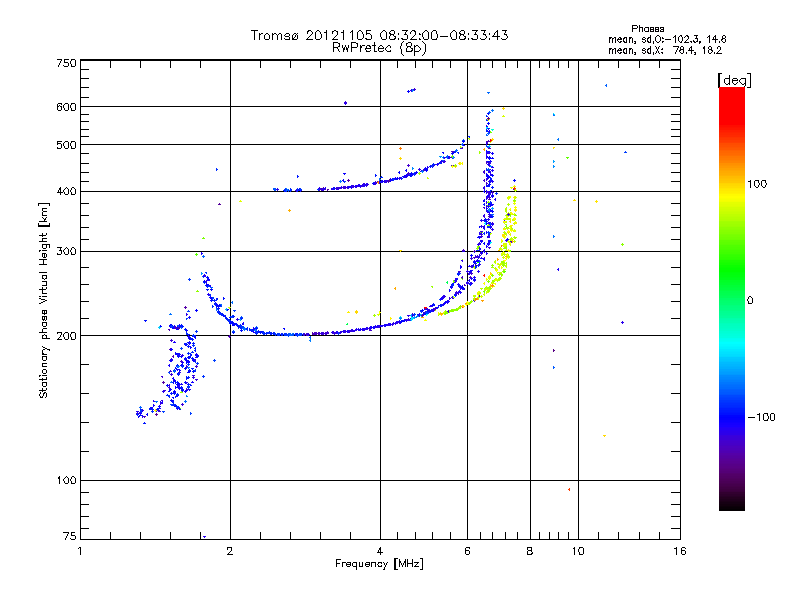Viewport: 800px width, 600px height.
Task: Click the plot title 'Tromsø 20121105 08:32:00-08:33:43'
Action: 379,35
